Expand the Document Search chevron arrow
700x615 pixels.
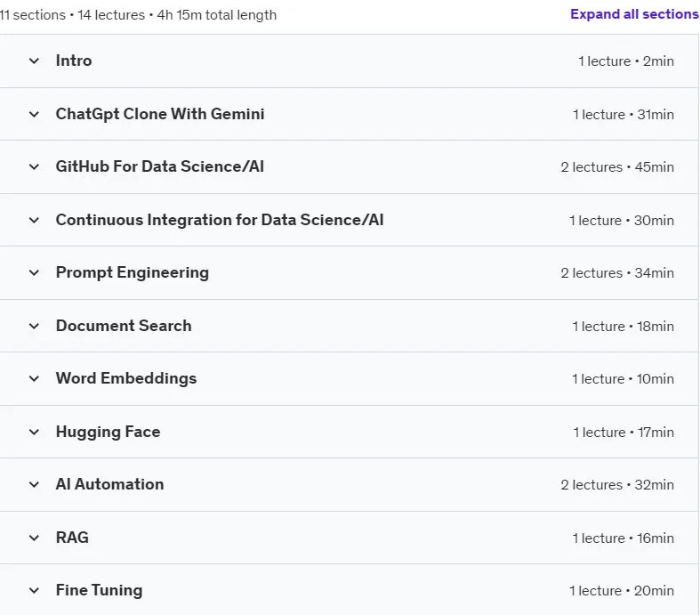[34, 326]
